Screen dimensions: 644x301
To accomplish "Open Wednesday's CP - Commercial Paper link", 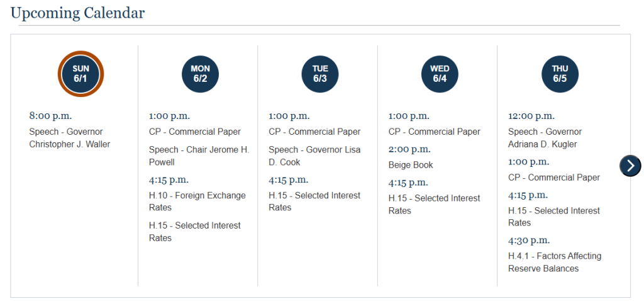I will [x=434, y=132].
